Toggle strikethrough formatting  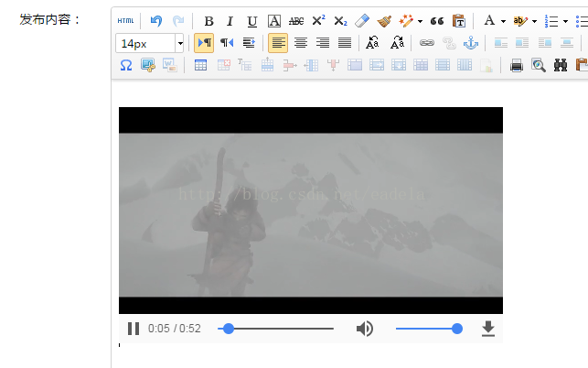[x=296, y=21]
